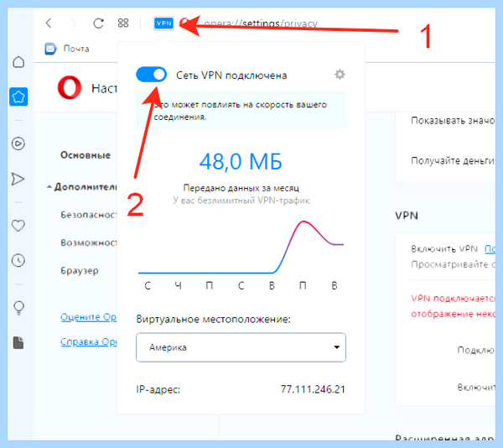Open the Оцените Opera link
The width and height of the screenshot is (503, 448).
pos(89,317)
